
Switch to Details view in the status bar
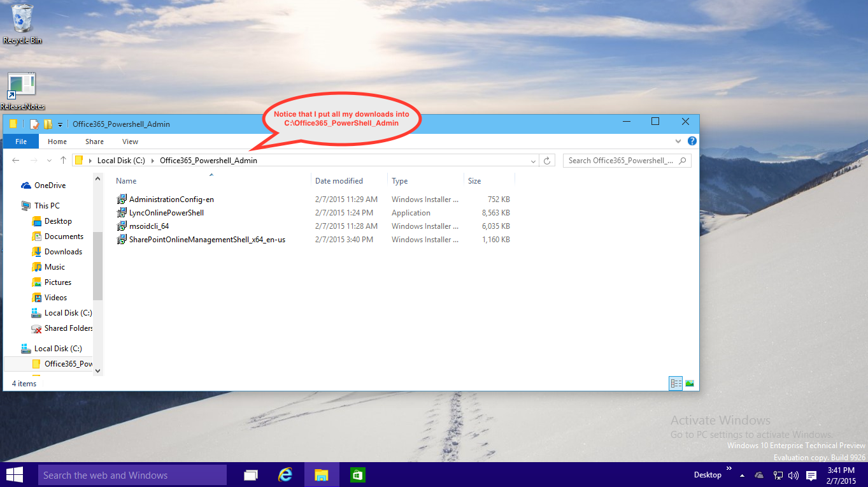(676, 383)
